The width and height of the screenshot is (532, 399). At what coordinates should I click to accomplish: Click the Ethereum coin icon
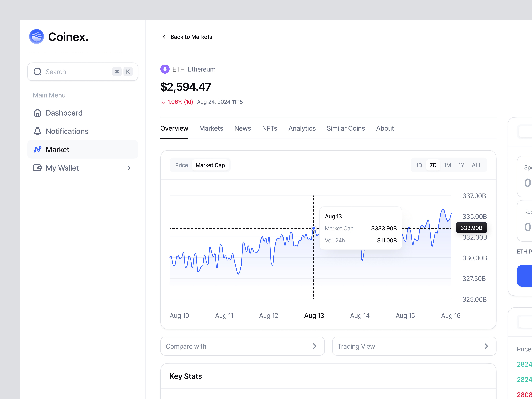pyautogui.click(x=165, y=69)
